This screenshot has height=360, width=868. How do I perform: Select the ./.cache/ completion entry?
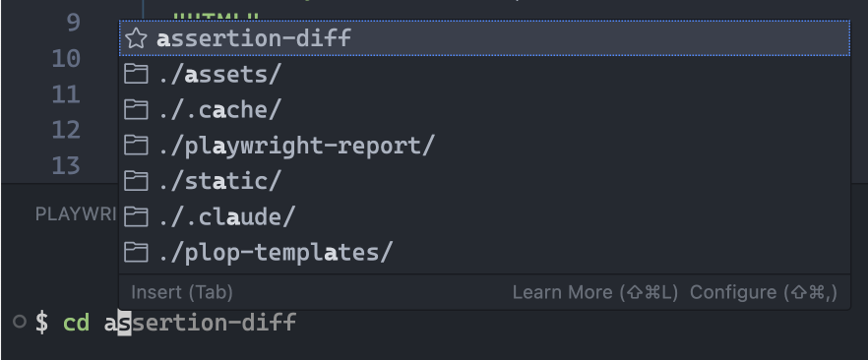point(484,109)
